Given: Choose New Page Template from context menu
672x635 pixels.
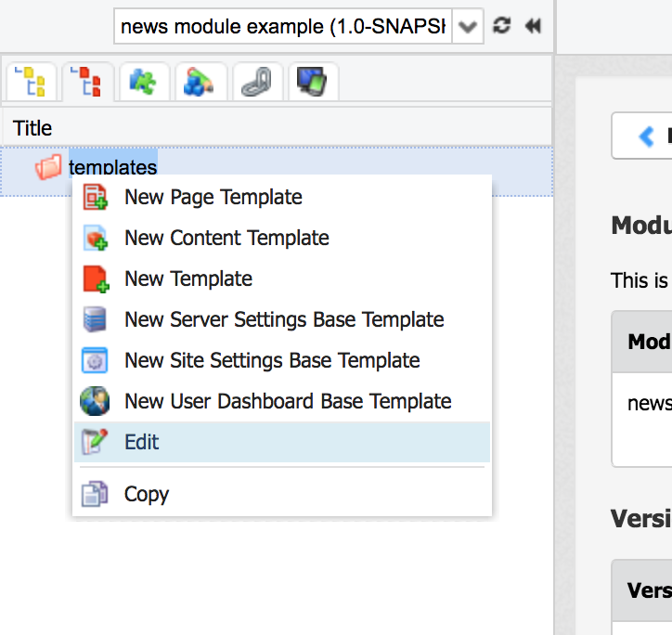Looking at the screenshot, I should tap(213, 197).
